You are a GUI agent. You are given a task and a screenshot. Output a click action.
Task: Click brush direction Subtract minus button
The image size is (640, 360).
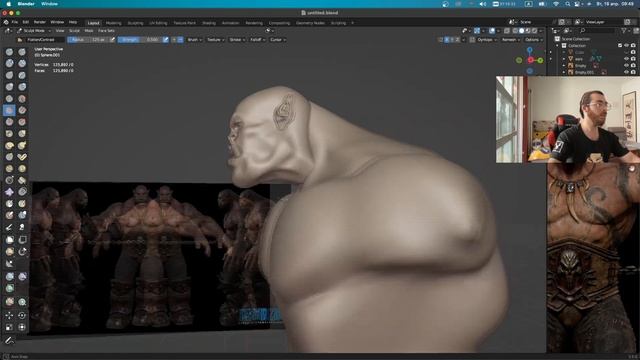pyautogui.click(x=180, y=40)
